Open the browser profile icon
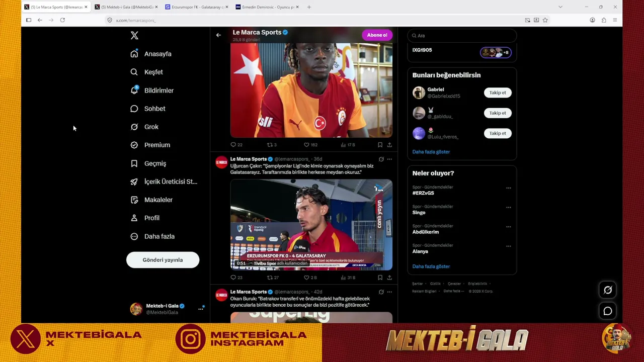Viewport: 644px width, 362px height. point(592,20)
